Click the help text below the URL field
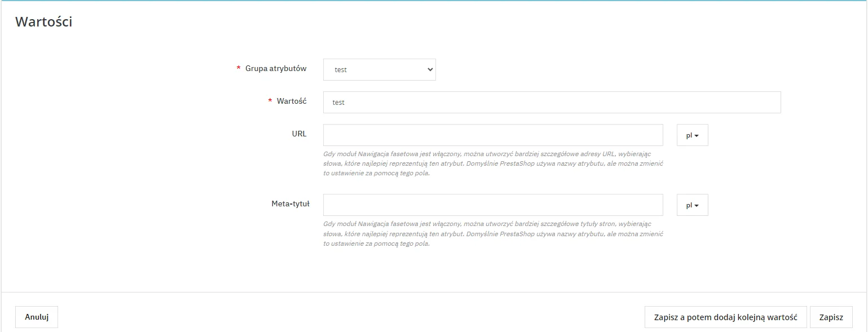This screenshot has height=332, width=868. [492, 163]
